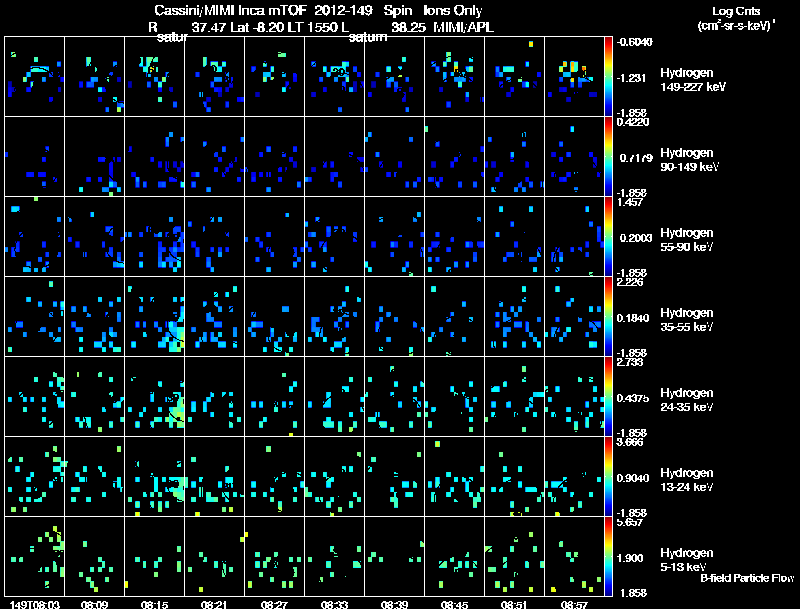Click the Hydrogen 13-24 keV row label
The image size is (800, 609).
pos(687,480)
